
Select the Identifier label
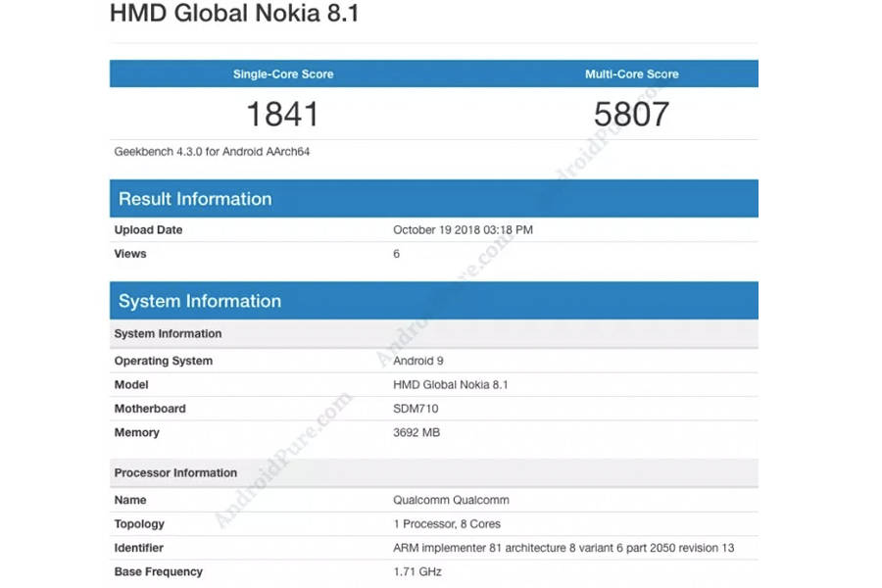click(x=138, y=548)
